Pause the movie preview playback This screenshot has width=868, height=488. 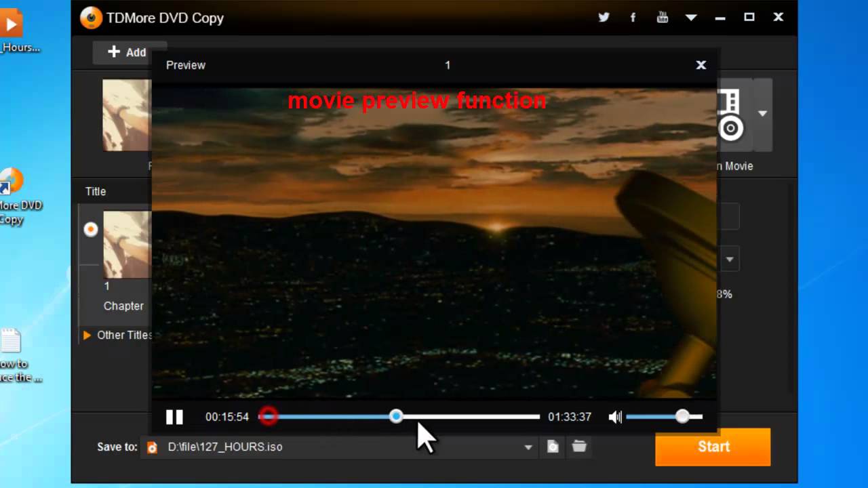click(174, 417)
